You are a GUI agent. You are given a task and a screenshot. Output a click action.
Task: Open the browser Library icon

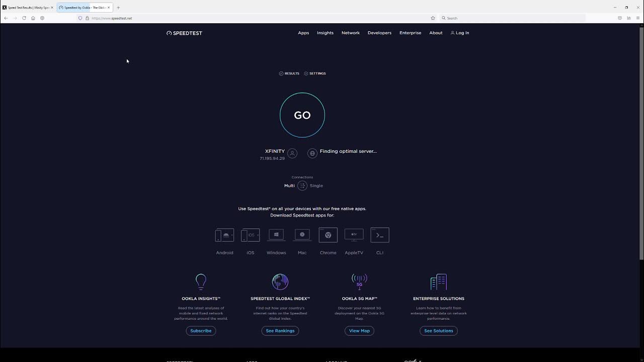(x=629, y=18)
